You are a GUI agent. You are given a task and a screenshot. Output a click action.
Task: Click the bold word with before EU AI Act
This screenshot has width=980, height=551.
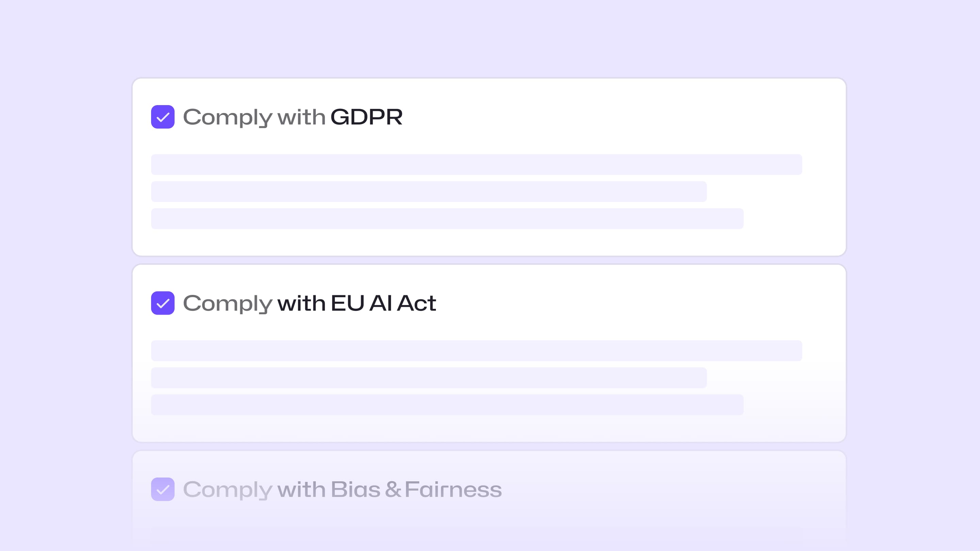[301, 303]
